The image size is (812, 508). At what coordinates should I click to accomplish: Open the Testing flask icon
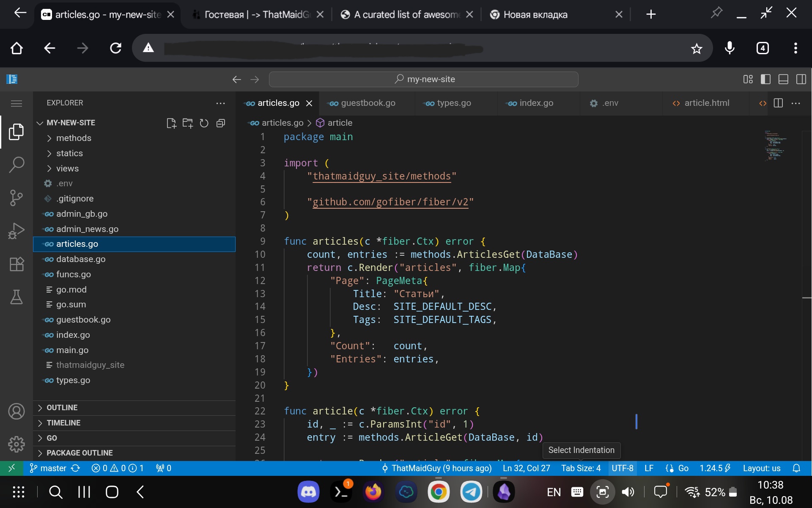tap(17, 297)
